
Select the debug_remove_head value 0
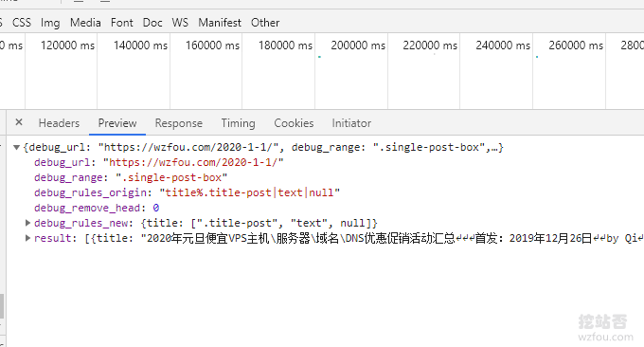(x=156, y=208)
